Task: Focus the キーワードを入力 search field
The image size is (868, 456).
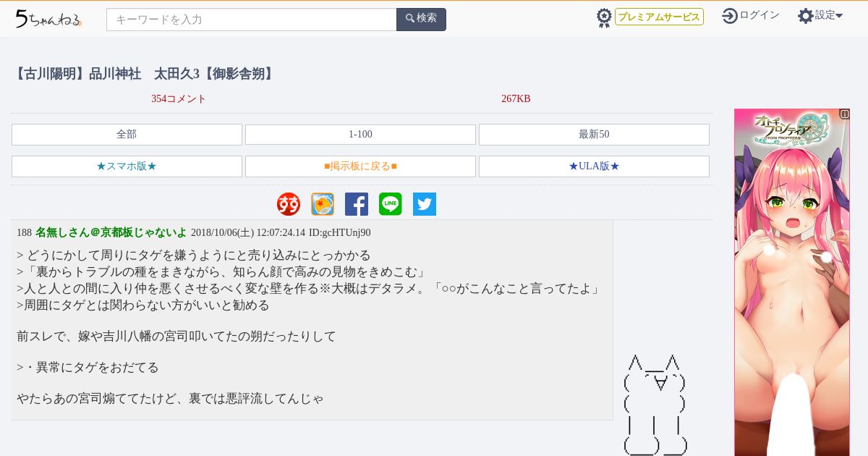Action: (252, 20)
